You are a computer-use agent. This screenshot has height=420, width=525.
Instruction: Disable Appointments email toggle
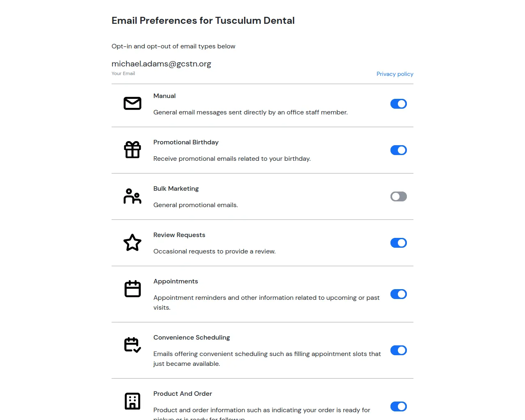click(398, 294)
